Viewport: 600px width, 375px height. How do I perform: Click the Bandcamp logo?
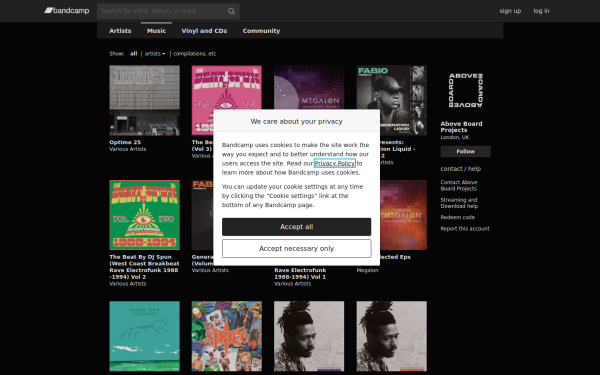67,11
